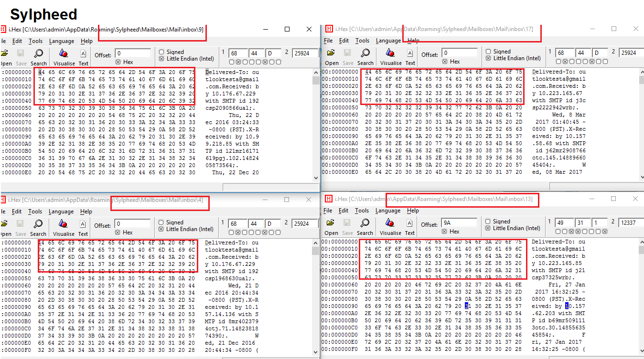Click the Save disk icon in inbox\9 window
644x359 pixels.
point(21,53)
